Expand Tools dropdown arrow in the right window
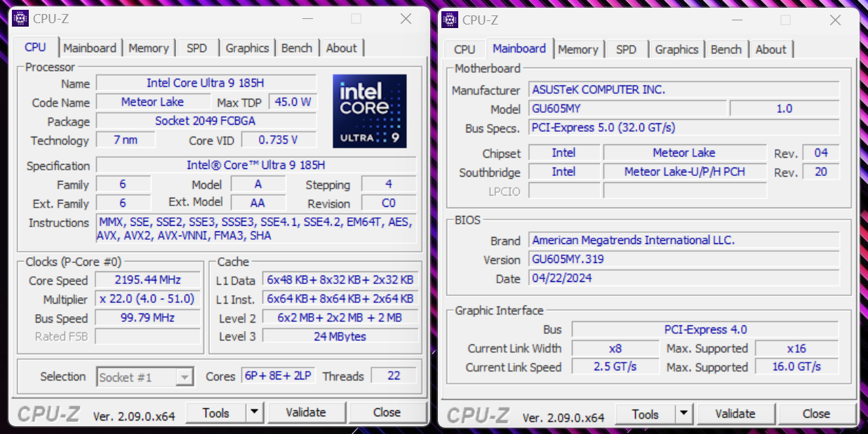This screenshot has width=868, height=434. [683, 414]
